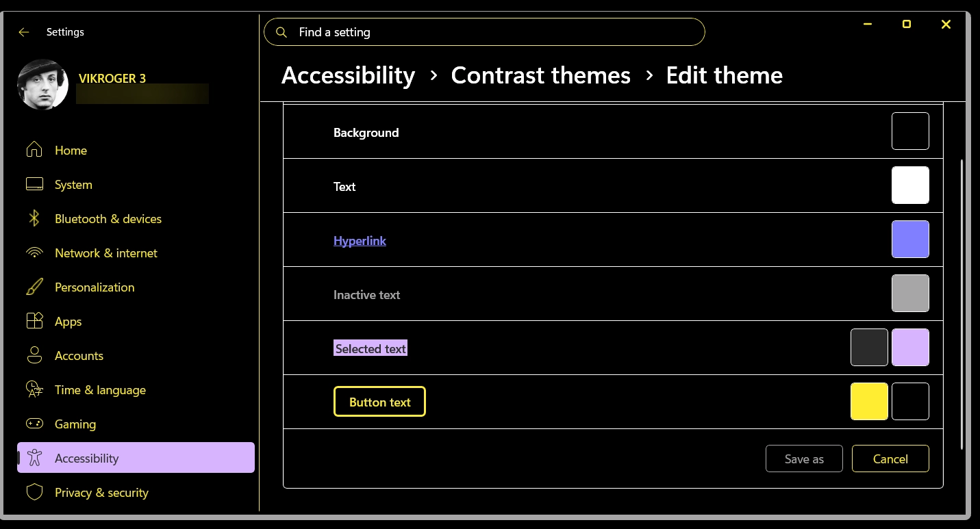
Task: Edit the Inactive text color swatch
Action: point(910,293)
